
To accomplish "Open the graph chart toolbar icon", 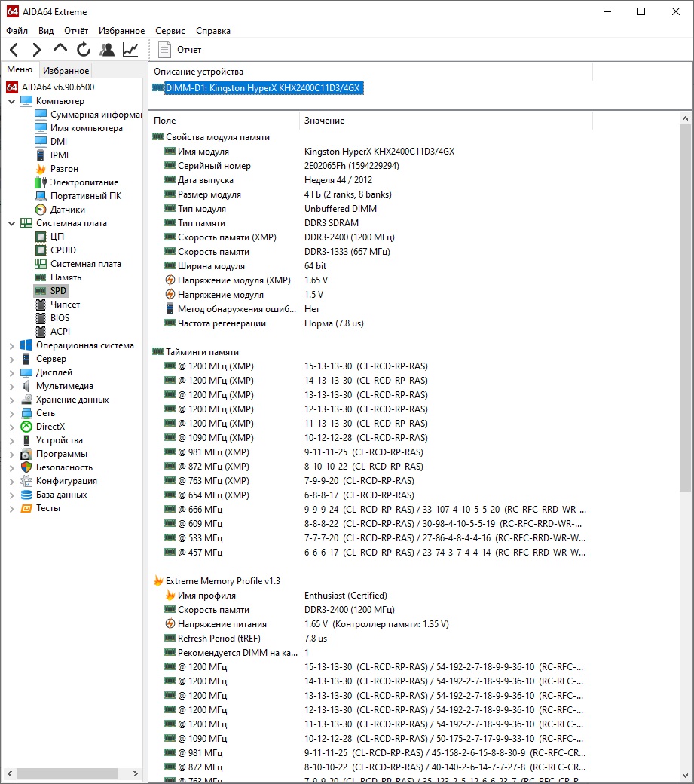I will (x=130, y=50).
